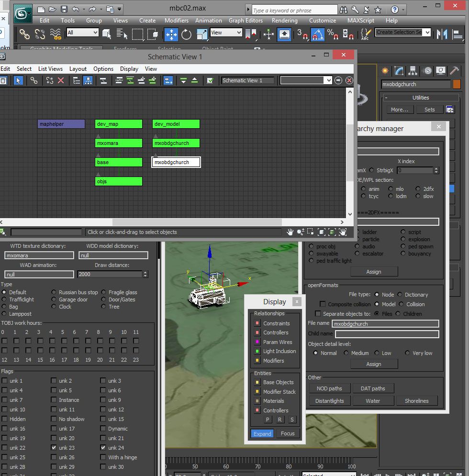Click the Unlink Selection broken chain icon
The image size is (469, 476).
40,33
